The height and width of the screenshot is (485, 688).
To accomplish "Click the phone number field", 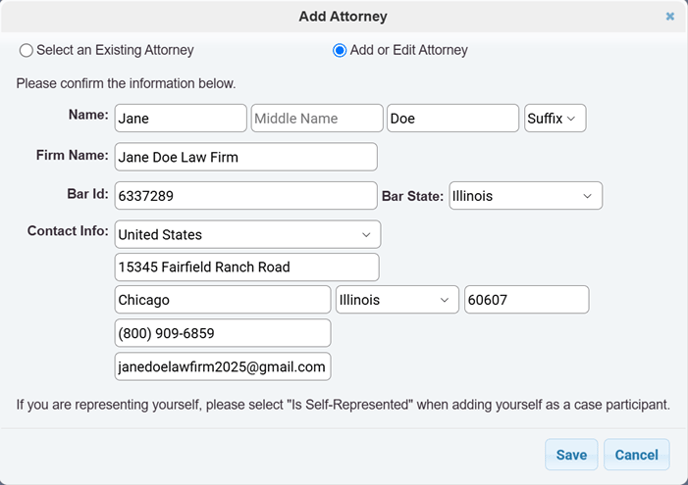I will 223,333.
